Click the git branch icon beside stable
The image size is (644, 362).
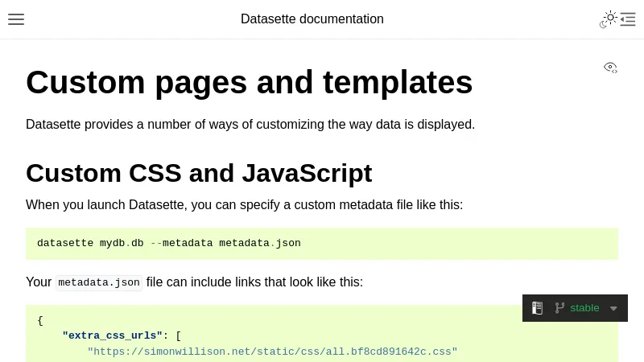559,308
